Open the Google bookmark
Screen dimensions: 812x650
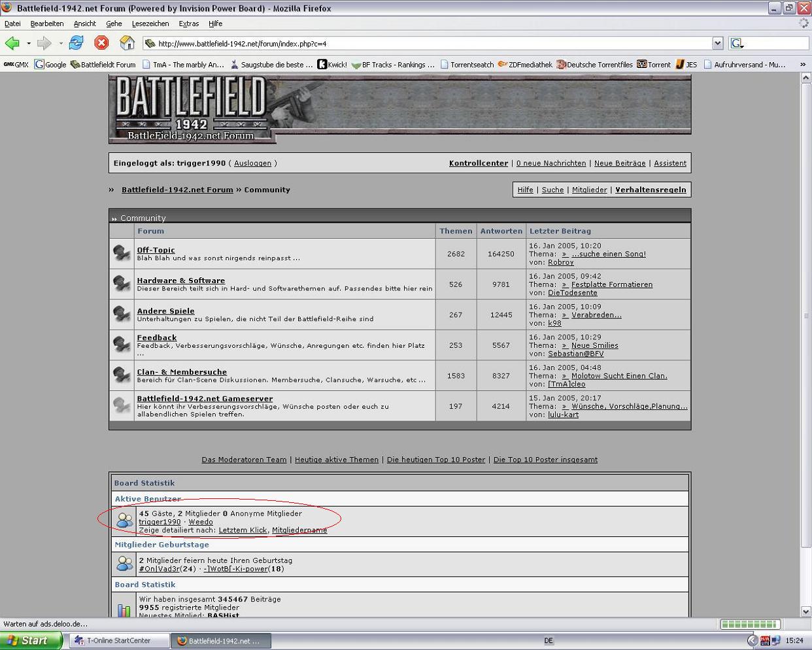pyautogui.click(x=51, y=65)
